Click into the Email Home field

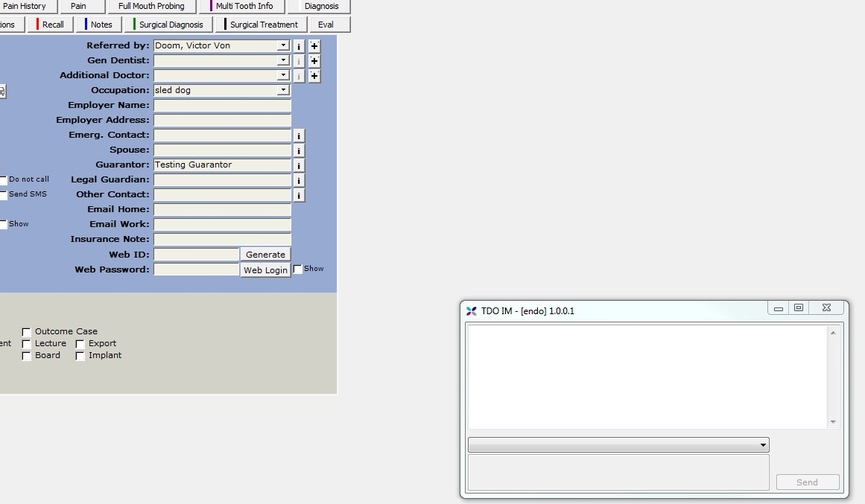pyautogui.click(x=222, y=210)
